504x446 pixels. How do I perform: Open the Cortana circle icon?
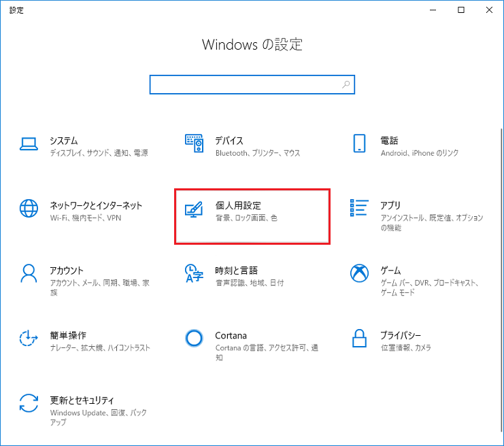[194, 338]
